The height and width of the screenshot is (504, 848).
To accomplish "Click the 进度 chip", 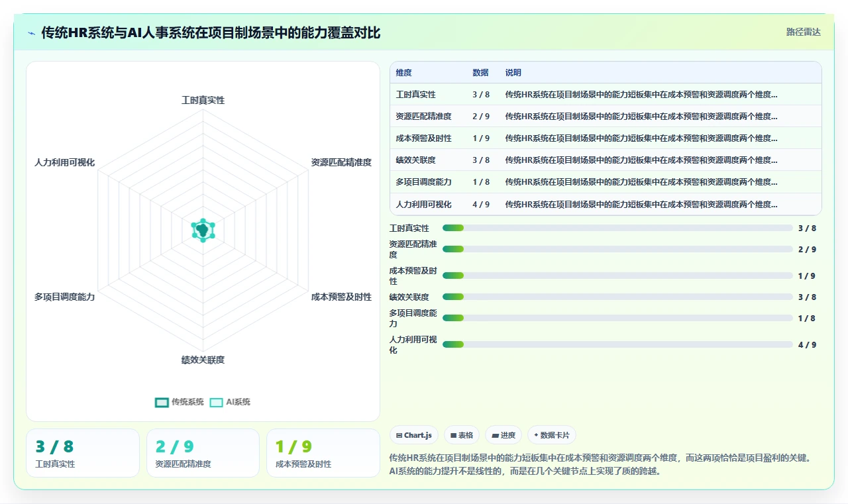I will coord(503,435).
